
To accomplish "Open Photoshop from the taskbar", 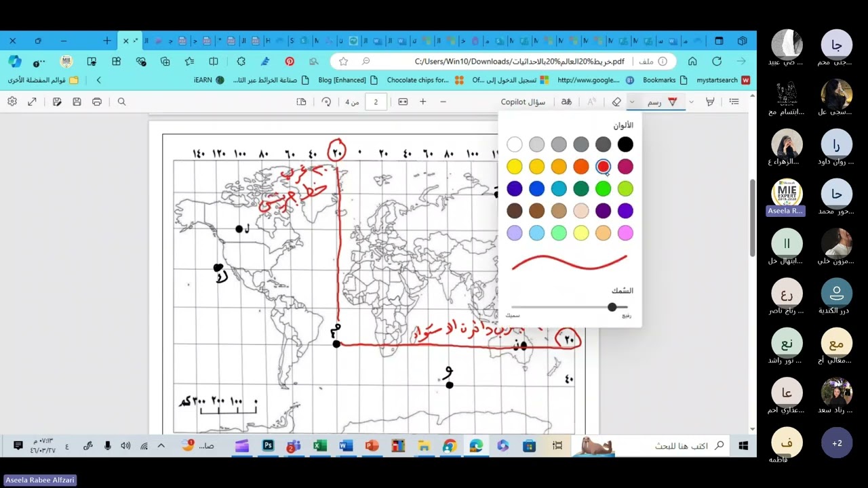I will click(x=268, y=445).
